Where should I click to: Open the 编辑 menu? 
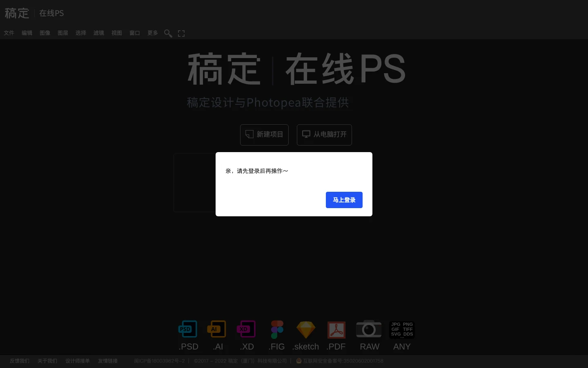point(27,33)
